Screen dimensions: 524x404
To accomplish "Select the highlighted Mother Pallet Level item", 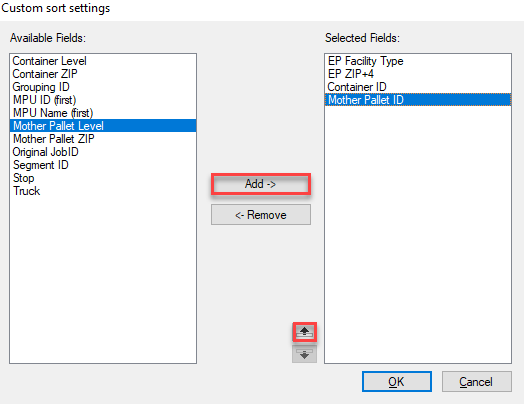I will coord(103,126).
